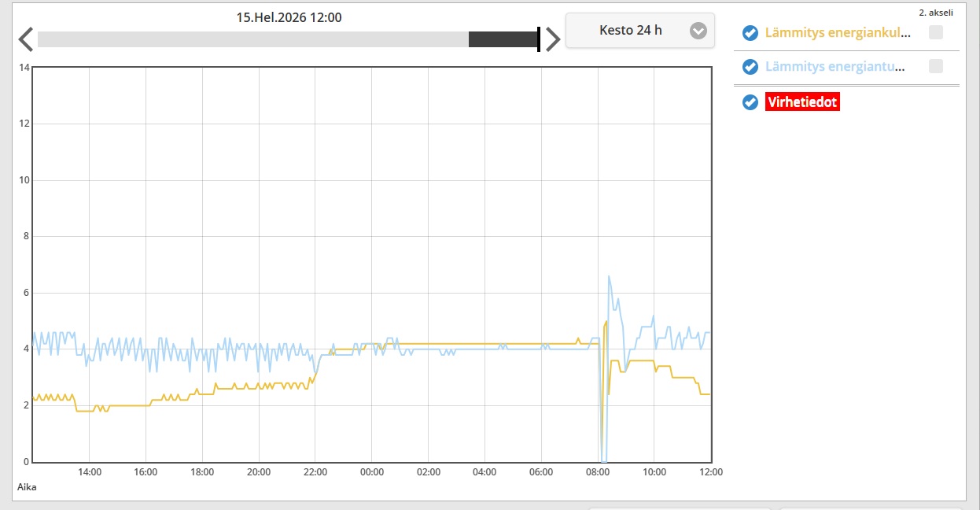The width and height of the screenshot is (980, 510).
Task: Select the light blue Lämmitys energiantu… legend label
Action: 834,67
